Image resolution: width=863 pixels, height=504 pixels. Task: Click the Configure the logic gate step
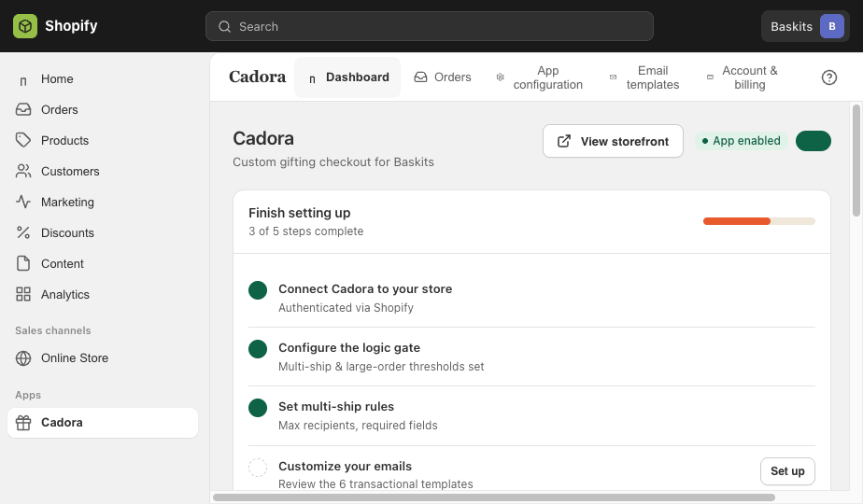click(x=531, y=357)
